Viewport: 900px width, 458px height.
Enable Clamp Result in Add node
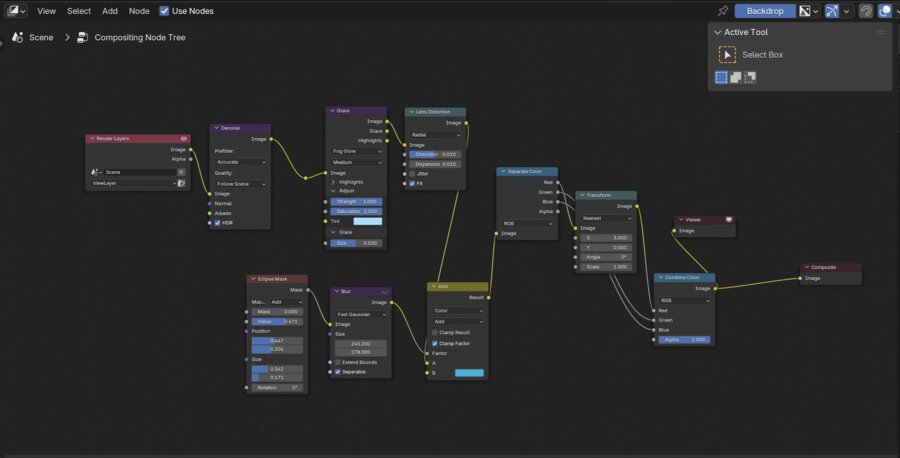(x=435, y=332)
